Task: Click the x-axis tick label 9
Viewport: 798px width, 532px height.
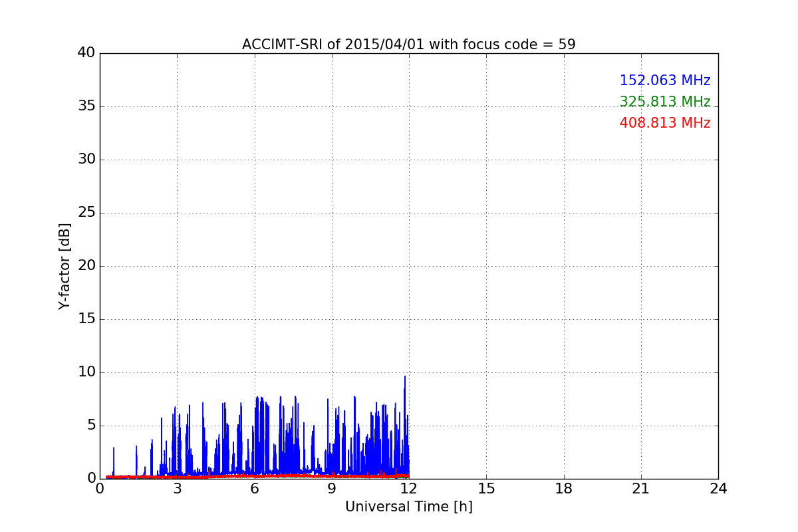Action: click(x=332, y=489)
